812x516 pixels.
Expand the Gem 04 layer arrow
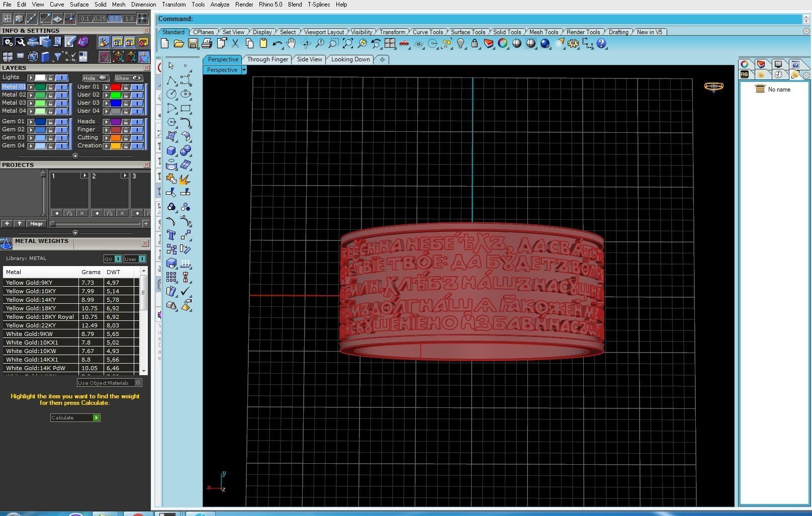coord(31,146)
